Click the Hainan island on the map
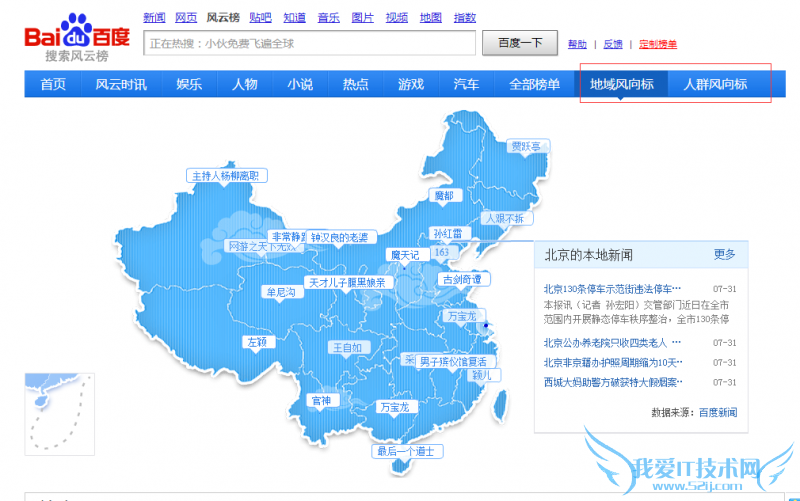 tap(402, 465)
